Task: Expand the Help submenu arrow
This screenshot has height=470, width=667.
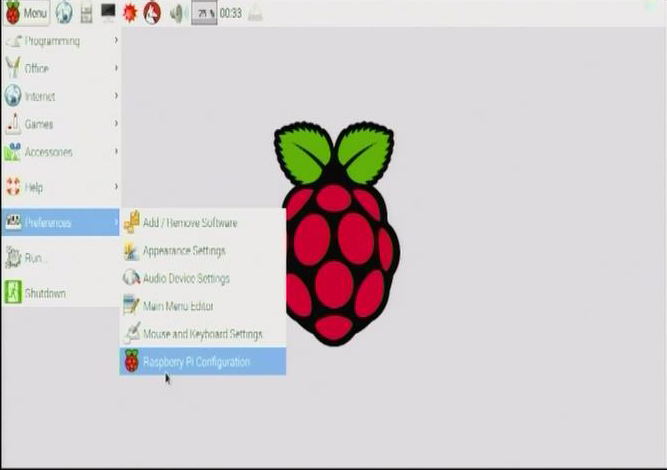Action: click(x=116, y=186)
